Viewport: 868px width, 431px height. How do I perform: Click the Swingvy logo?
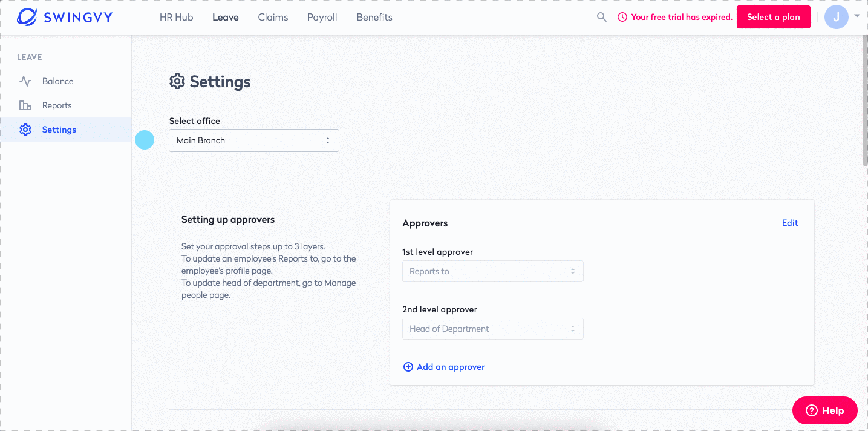(65, 17)
